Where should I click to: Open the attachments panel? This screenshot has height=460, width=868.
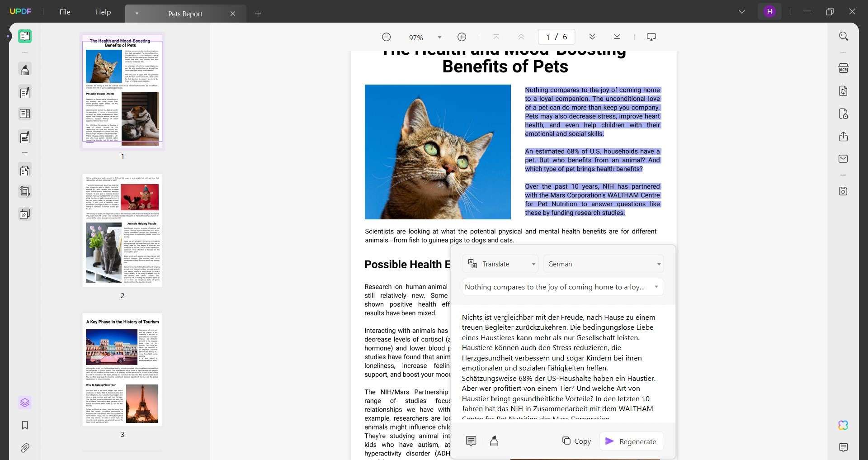point(25,448)
